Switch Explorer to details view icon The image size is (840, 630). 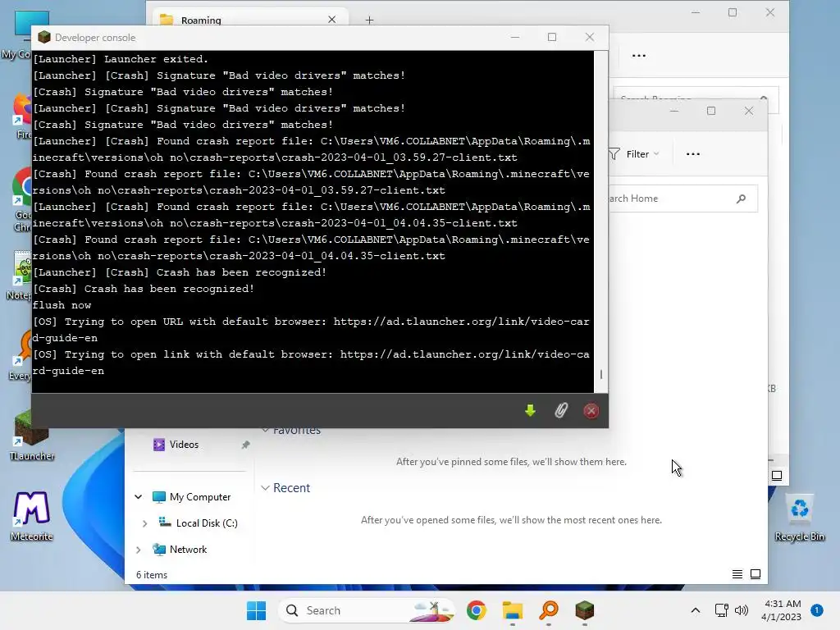coord(737,574)
